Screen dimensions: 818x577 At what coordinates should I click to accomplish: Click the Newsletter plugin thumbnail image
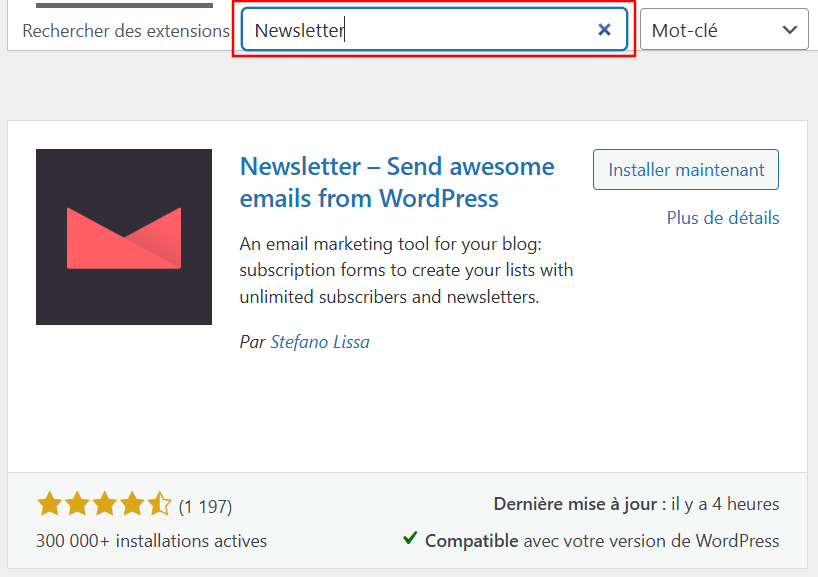click(x=123, y=236)
